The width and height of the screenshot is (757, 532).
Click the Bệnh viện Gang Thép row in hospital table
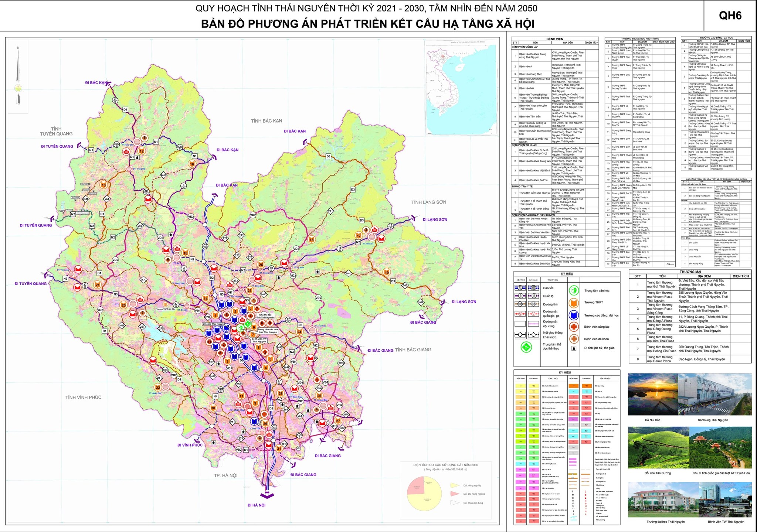(x=555, y=74)
